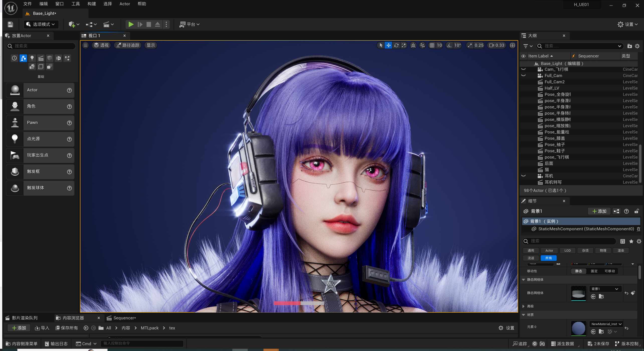The height and width of the screenshot is (351, 644).
Task: Open the 路径追踪 view mode menu
Action: coord(128,45)
